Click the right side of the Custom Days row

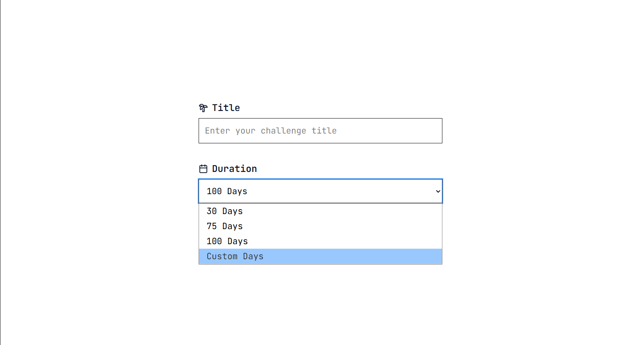coord(414,256)
